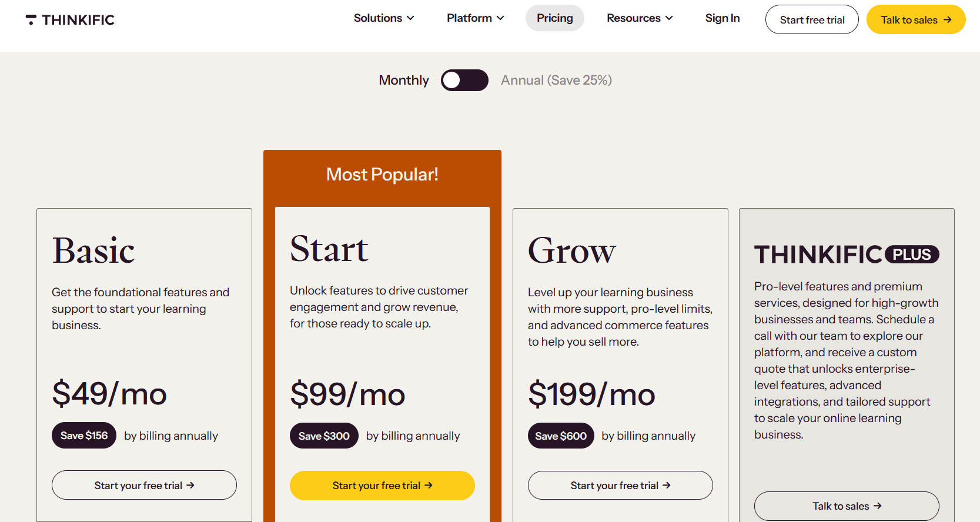The width and height of the screenshot is (980, 522).
Task: Click the Thinkific PLUS logo
Action: click(847, 255)
